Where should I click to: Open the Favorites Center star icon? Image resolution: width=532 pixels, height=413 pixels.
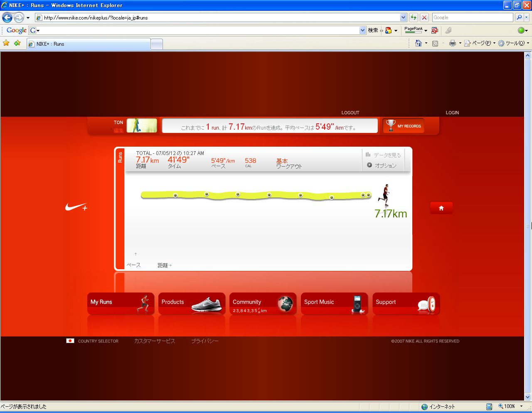click(x=6, y=43)
